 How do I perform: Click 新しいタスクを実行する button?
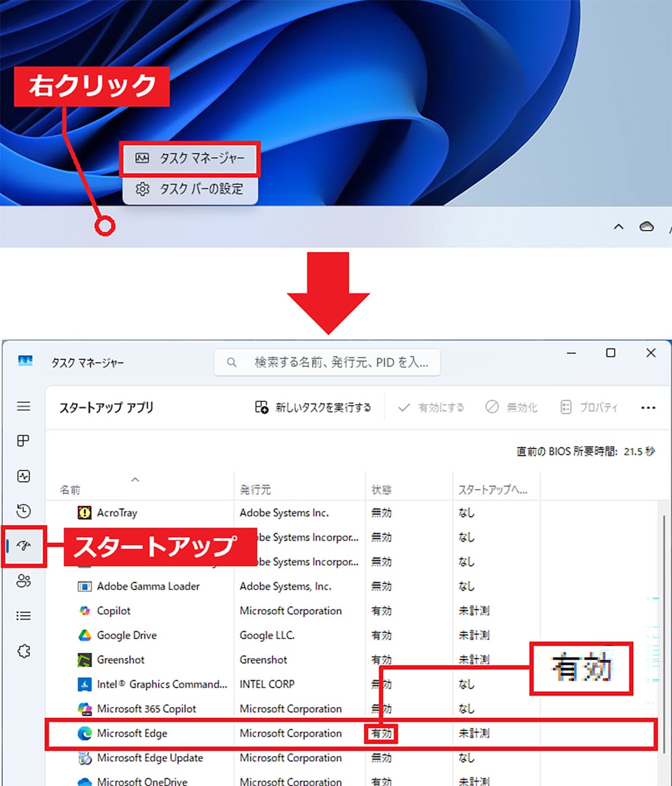point(313,407)
